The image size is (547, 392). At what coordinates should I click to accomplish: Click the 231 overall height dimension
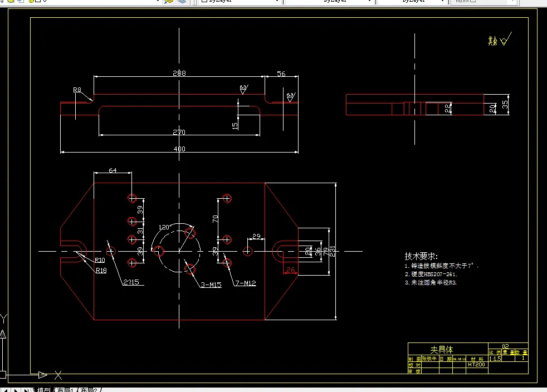point(332,251)
